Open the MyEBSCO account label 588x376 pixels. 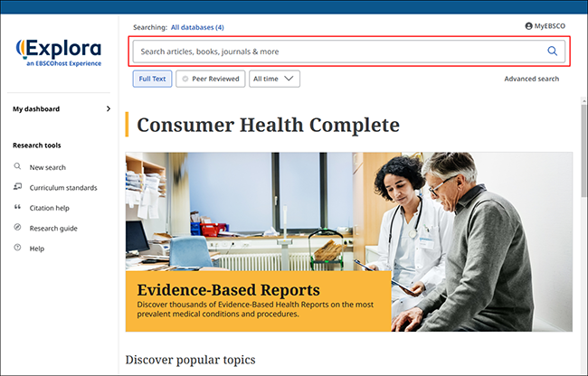pos(549,26)
